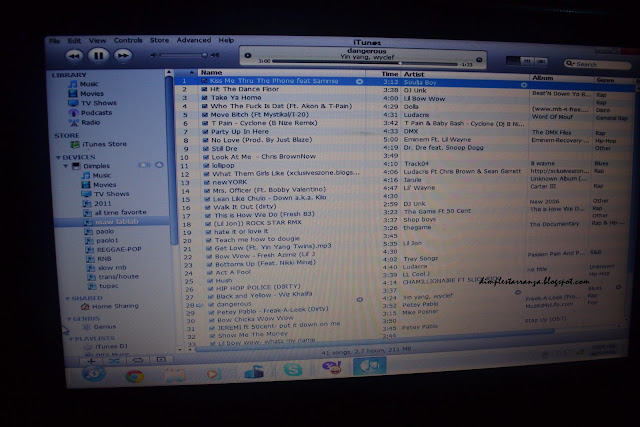Open the RNB playlist
The image size is (640, 427).
pos(104,259)
